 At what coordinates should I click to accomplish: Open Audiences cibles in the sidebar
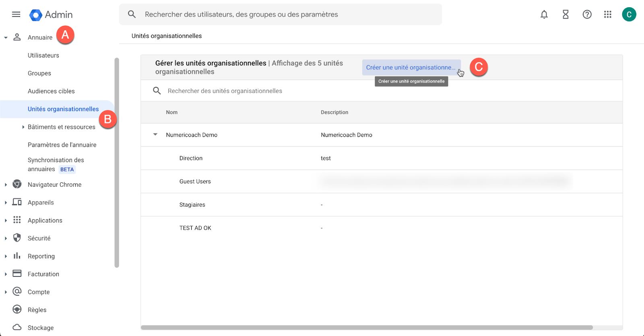[51, 91]
